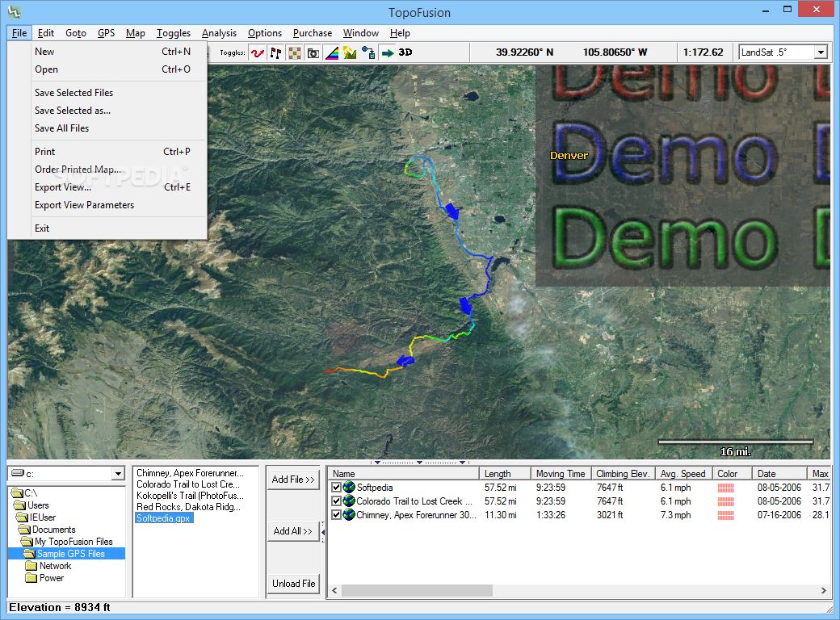Select Red Rocks, Dakota Ridg... file
Image resolution: width=840 pixels, height=620 pixels.
(188, 506)
